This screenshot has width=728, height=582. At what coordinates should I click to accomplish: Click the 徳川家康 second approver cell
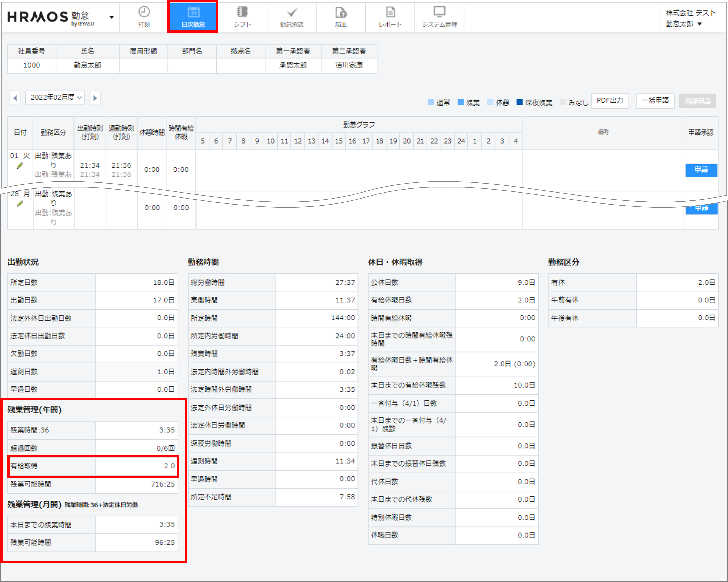(349, 65)
